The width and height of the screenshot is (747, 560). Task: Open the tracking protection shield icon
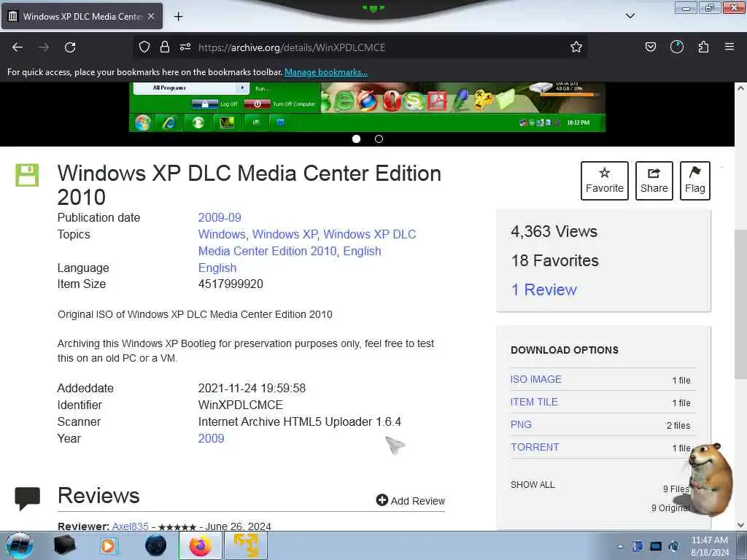click(144, 47)
